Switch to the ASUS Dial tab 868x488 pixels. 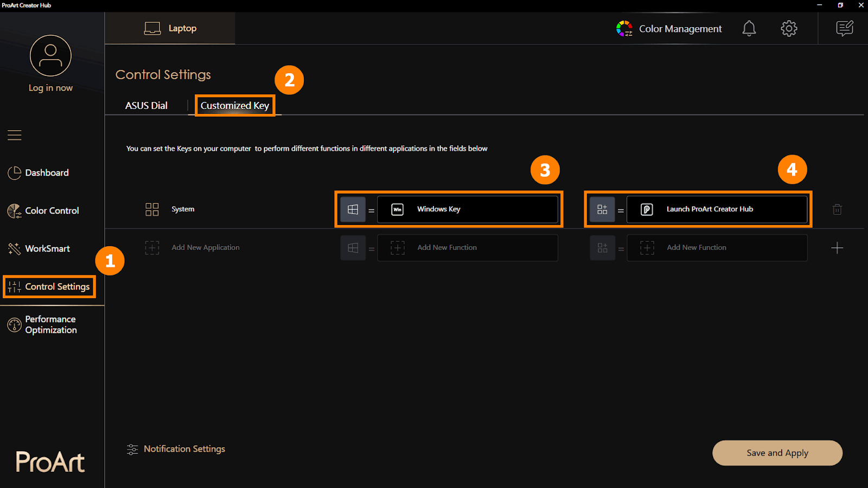(x=146, y=105)
